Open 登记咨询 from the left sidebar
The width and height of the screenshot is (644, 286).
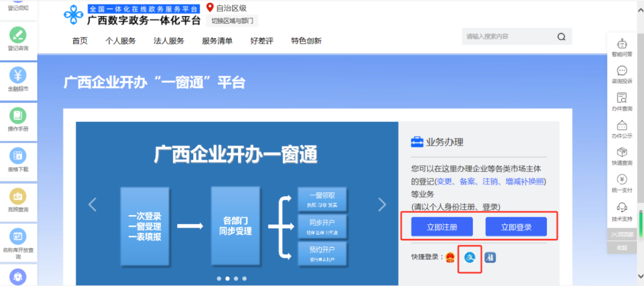coord(18,37)
